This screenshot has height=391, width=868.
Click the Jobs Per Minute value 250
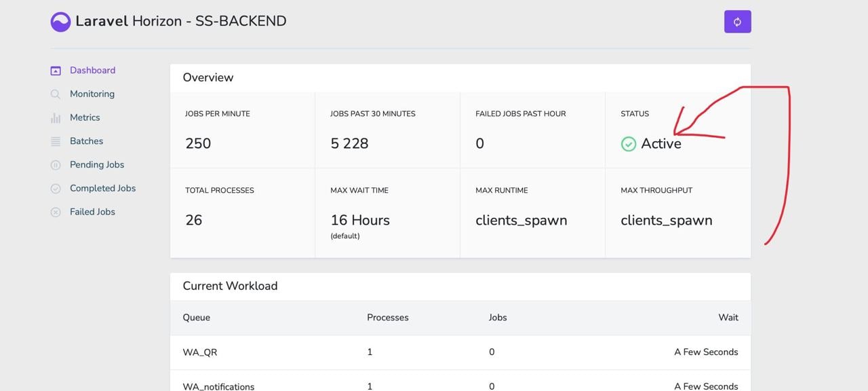pos(198,143)
